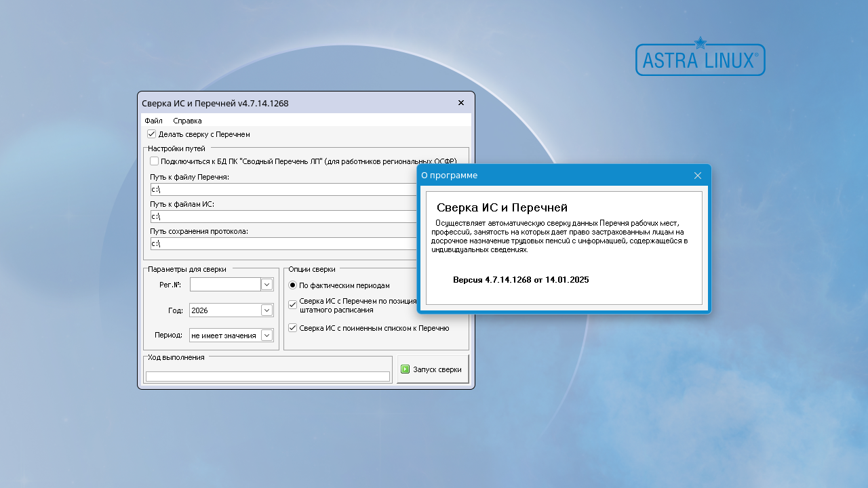Toggle сверка по позициям штатного расписания
The image size is (868, 488).
[293, 305]
